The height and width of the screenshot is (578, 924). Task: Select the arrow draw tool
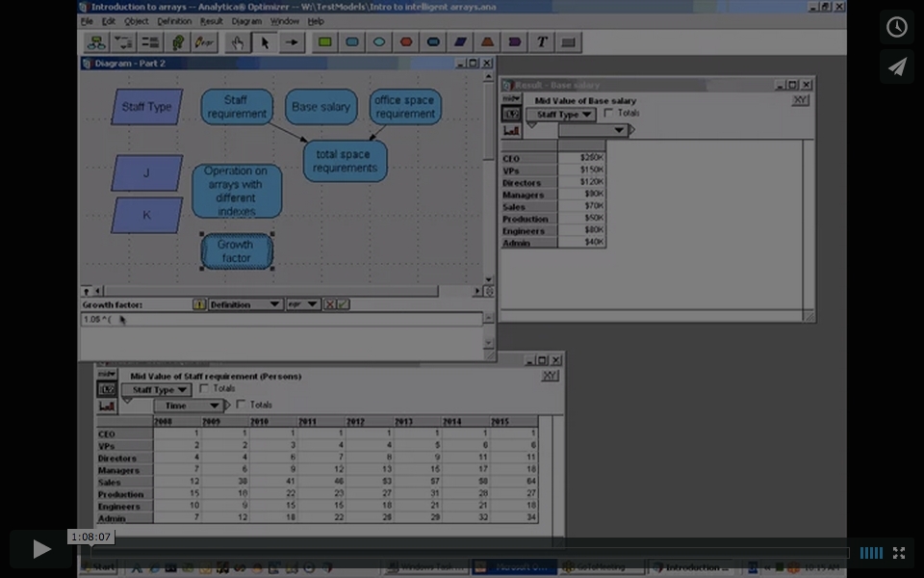pyautogui.click(x=292, y=42)
